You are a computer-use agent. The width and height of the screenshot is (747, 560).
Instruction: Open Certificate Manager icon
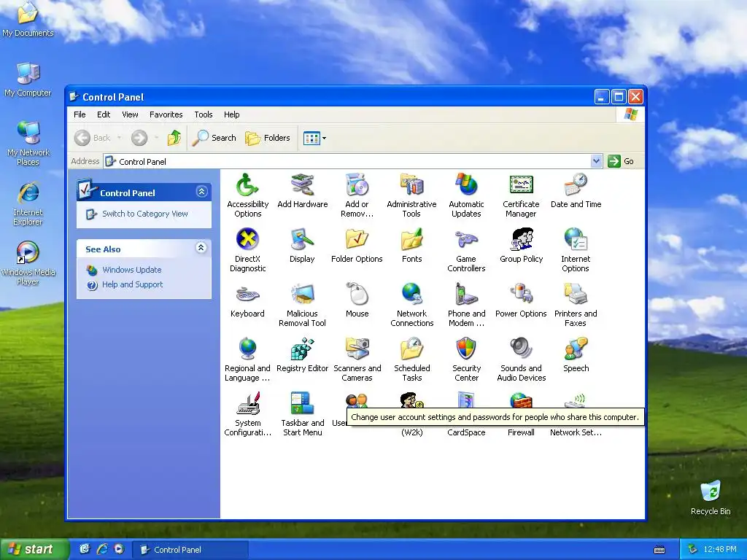521,184
